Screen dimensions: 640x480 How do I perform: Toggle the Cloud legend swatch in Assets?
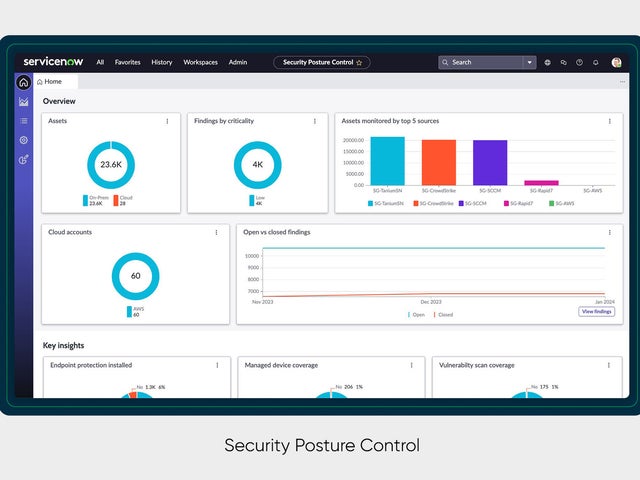[116, 200]
